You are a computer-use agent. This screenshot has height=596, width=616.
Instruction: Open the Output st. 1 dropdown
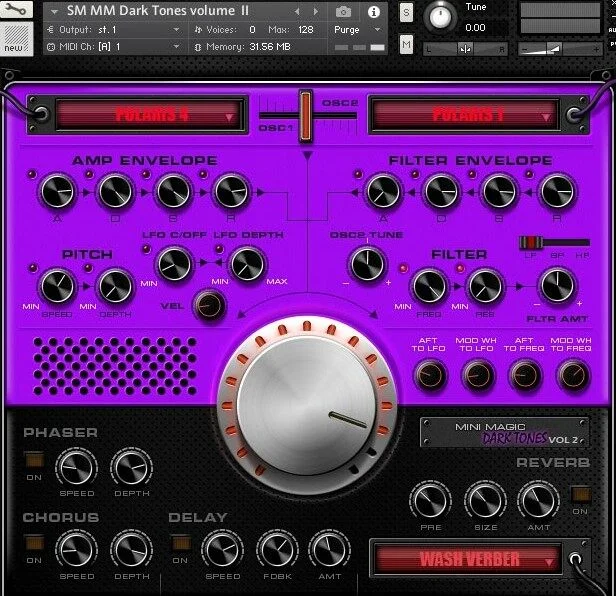pyautogui.click(x=113, y=29)
